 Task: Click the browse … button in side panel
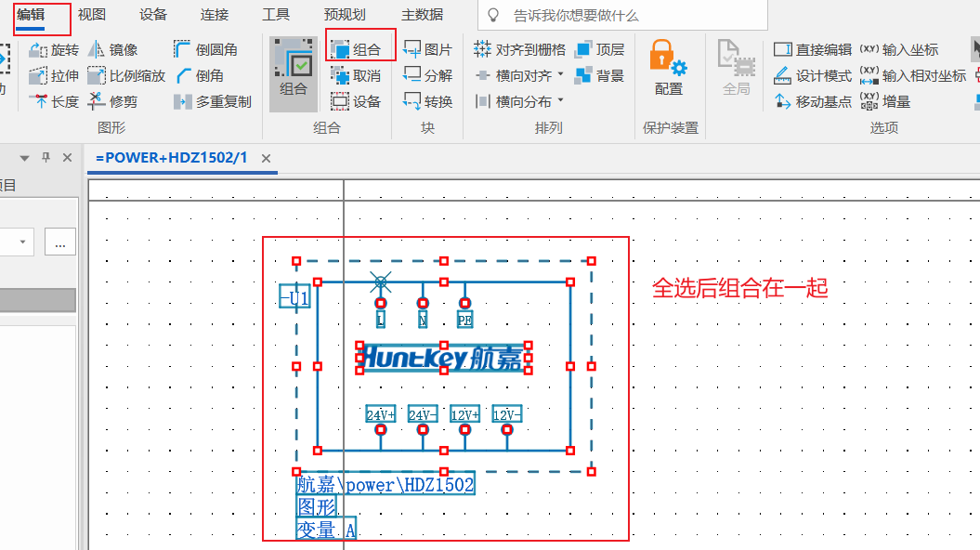[x=60, y=242]
